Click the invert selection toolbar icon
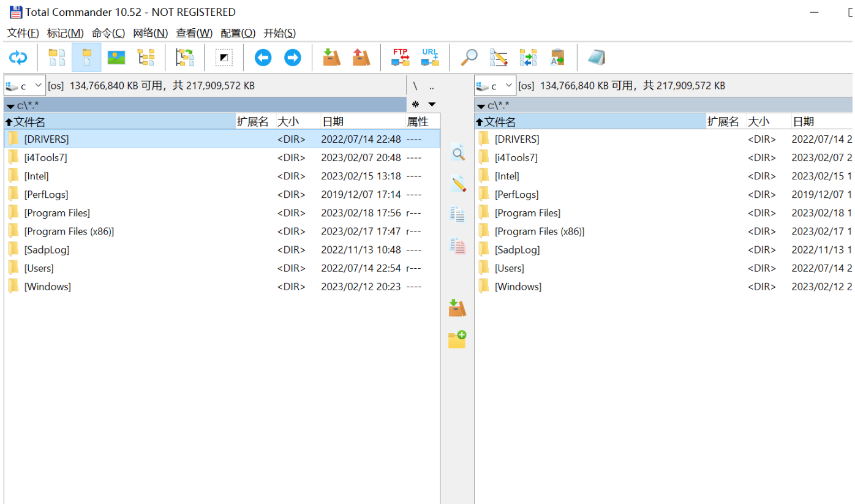Image resolution: width=855 pixels, height=504 pixels. tap(224, 58)
